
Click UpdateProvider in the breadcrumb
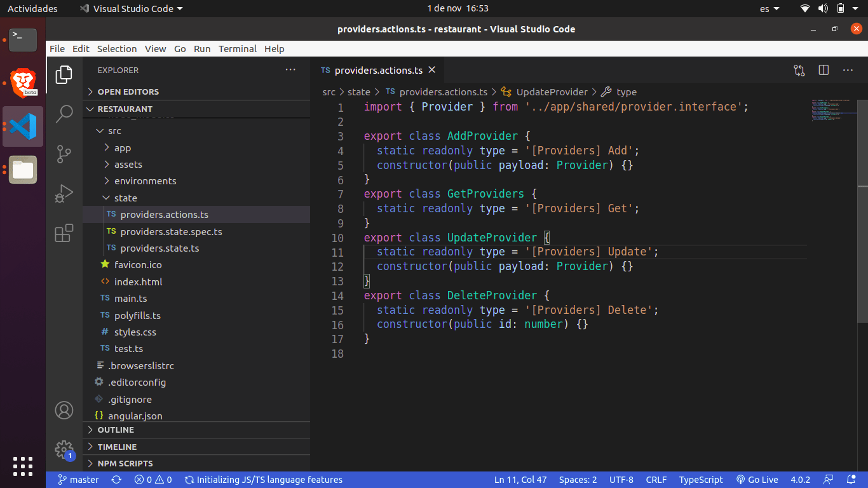click(552, 92)
